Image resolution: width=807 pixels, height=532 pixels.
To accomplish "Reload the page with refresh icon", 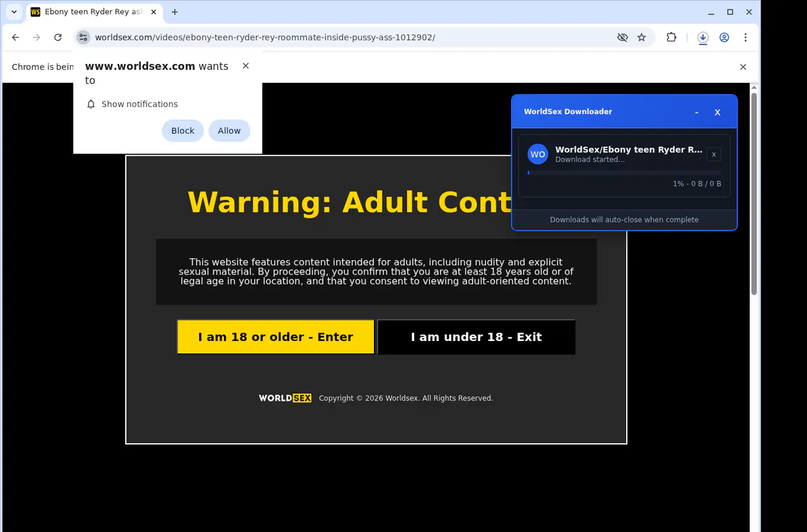I will pos(58,38).
